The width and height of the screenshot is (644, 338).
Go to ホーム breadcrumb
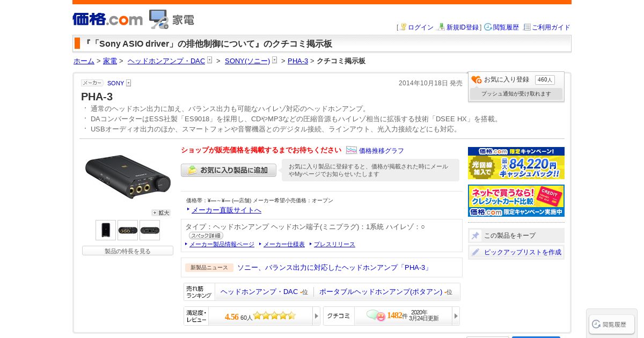click(x=84, y=61)
